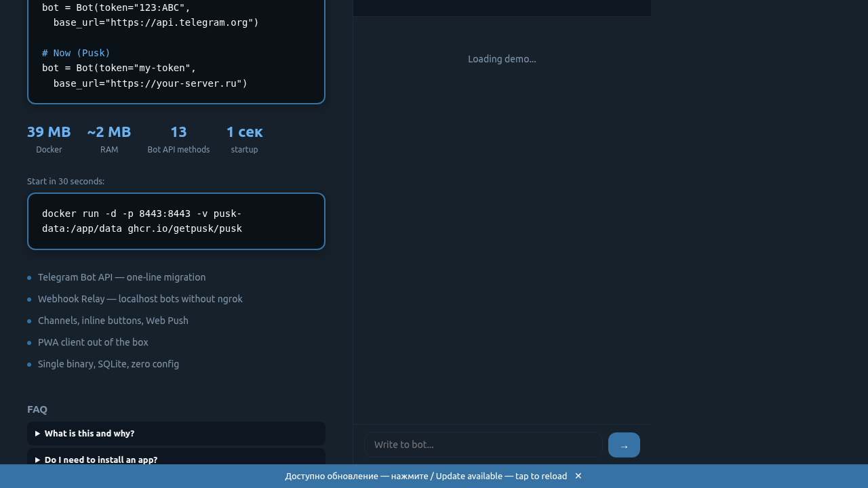This screenshot has width=868, height=488.
Task: Click Single binary, SQLite, zero config item
Action: [108, 364]
